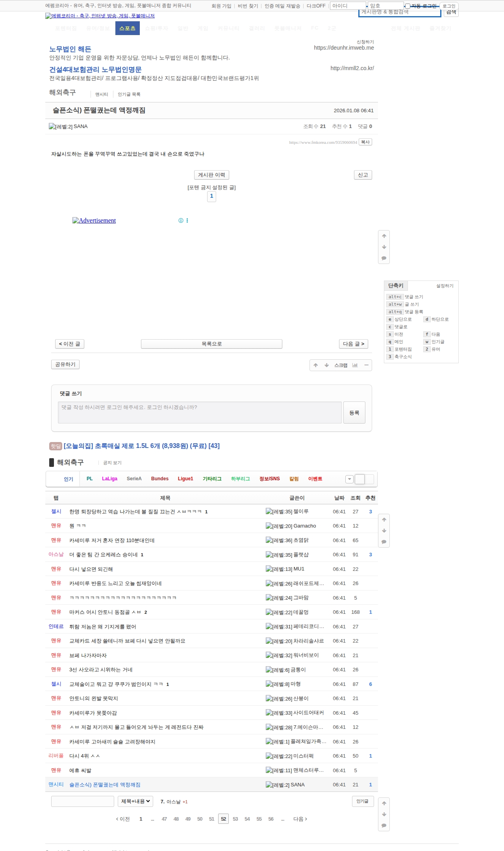Enable the 자동 로그인 checkbox
Screen dimensions: 504x851
tap(408, 6)
